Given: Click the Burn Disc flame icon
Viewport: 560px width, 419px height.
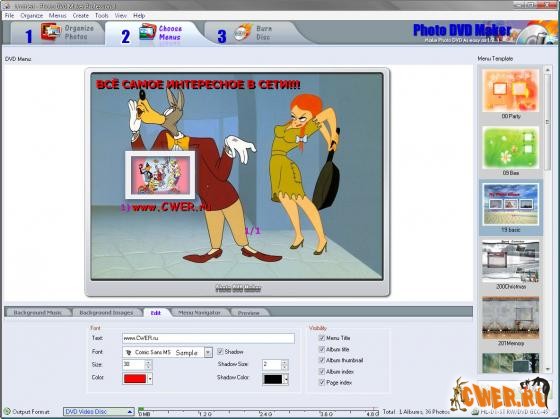Looking at the screenshot, I should pos(244,32).
